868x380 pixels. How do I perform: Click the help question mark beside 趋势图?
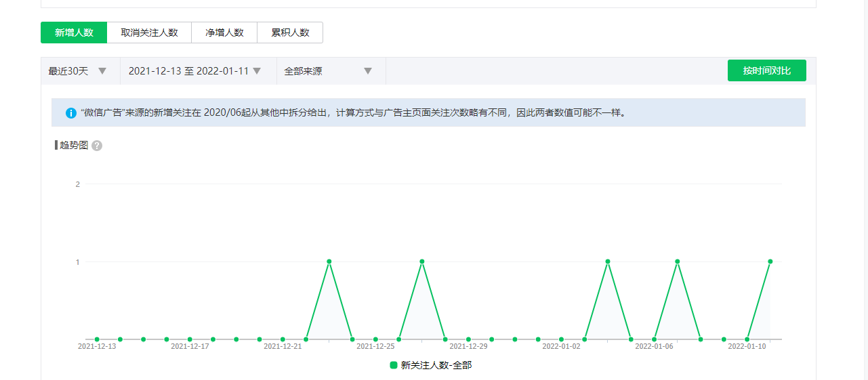pos(97,146)
